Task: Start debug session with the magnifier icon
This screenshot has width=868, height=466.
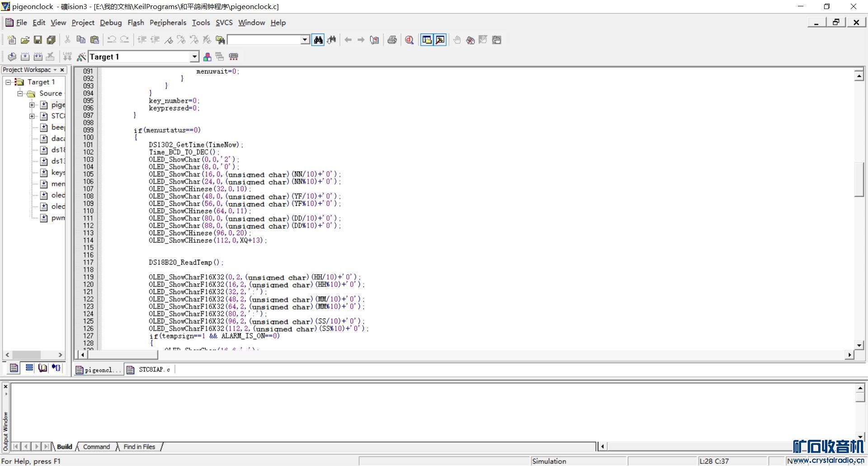Action: coord(410,40)
